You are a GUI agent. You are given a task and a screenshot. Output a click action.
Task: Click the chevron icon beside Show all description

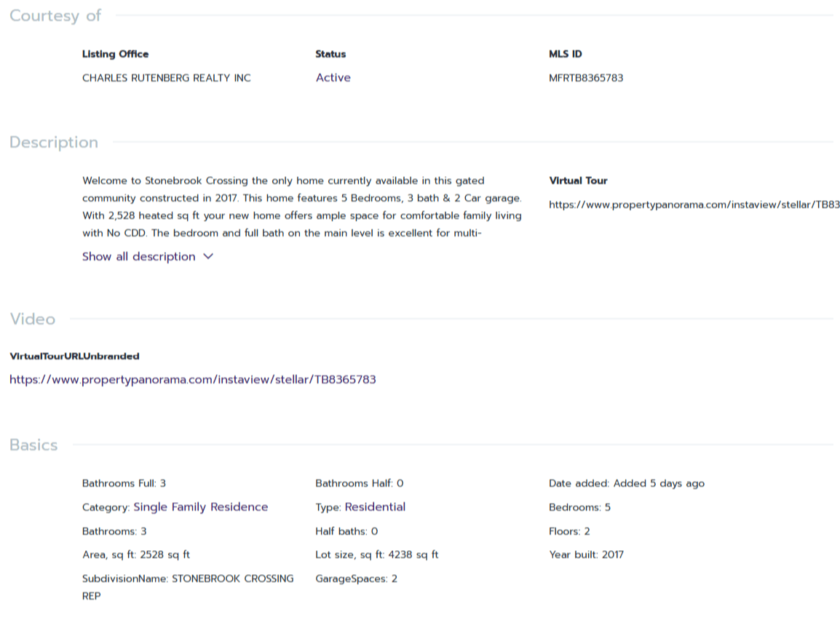point(208,257)
